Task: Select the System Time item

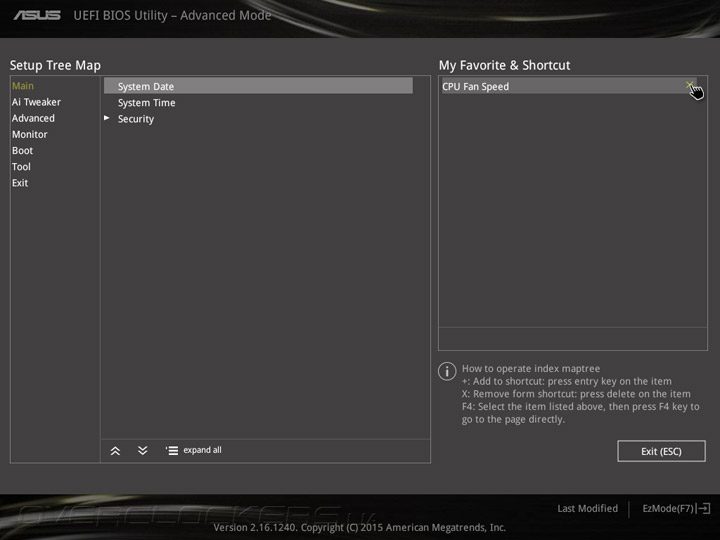Action: pyautogui.click(x=146, y=103)
